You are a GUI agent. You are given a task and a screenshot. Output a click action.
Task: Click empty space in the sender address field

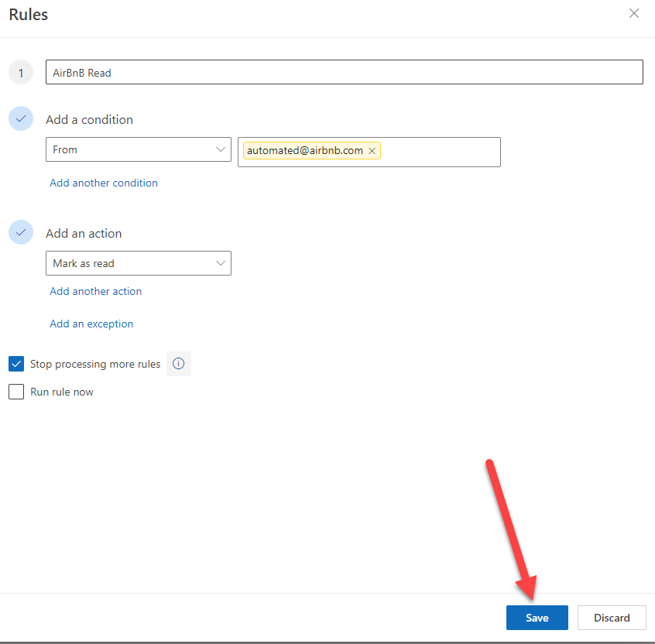click(x=441, y=152)
